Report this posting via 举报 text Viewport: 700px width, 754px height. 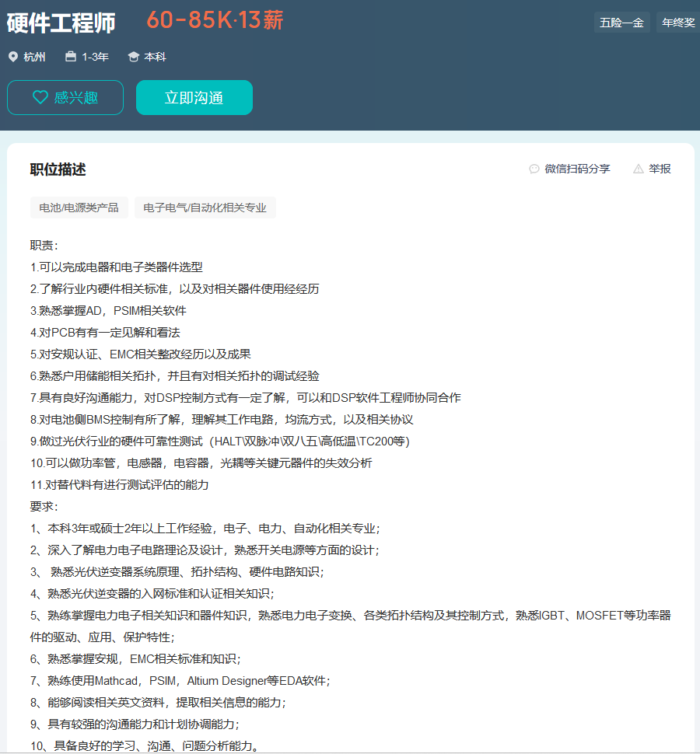660,169
